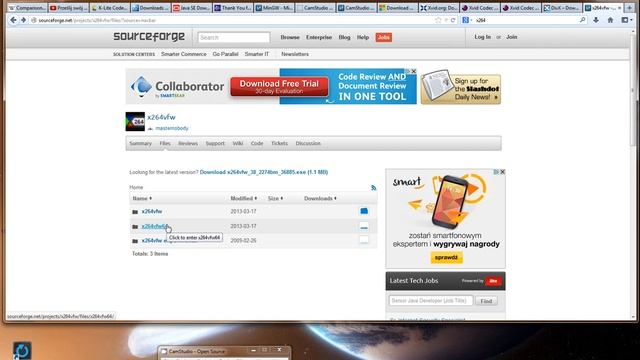Sort files by the Modified column
This screenshot has height=360, width=640.
(243, 198)
